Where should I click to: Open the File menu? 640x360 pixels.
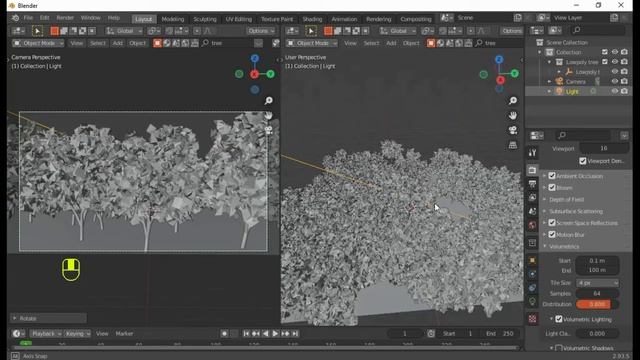point(28,18)
